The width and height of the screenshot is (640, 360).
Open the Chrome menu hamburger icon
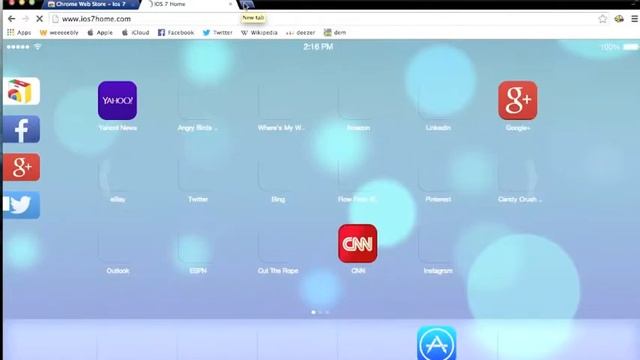[x=635, y=19]
